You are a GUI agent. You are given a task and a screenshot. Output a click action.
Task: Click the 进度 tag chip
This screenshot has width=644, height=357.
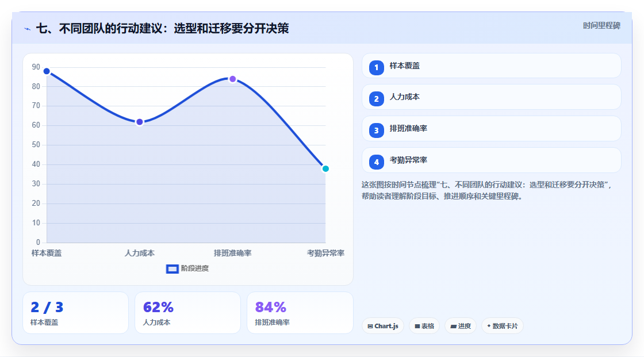(461, 326)
